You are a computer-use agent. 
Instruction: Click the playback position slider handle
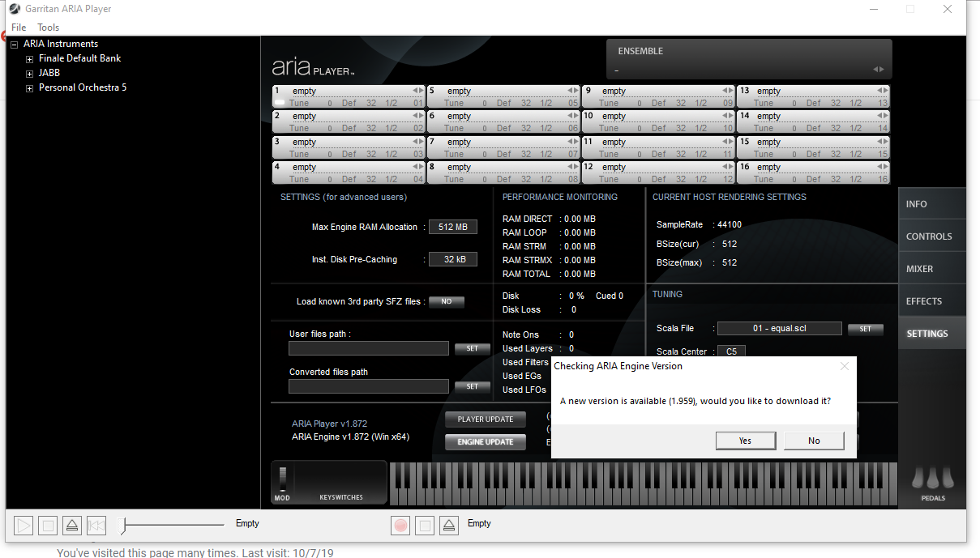123,526
